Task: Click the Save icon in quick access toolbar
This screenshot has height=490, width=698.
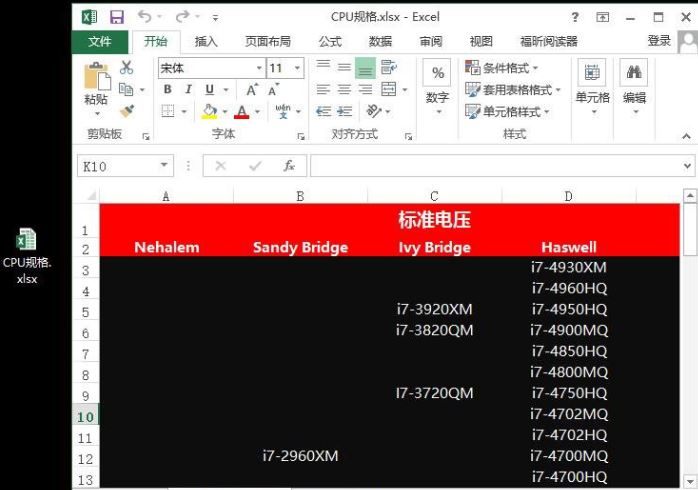Action: (x=117, y=17)
